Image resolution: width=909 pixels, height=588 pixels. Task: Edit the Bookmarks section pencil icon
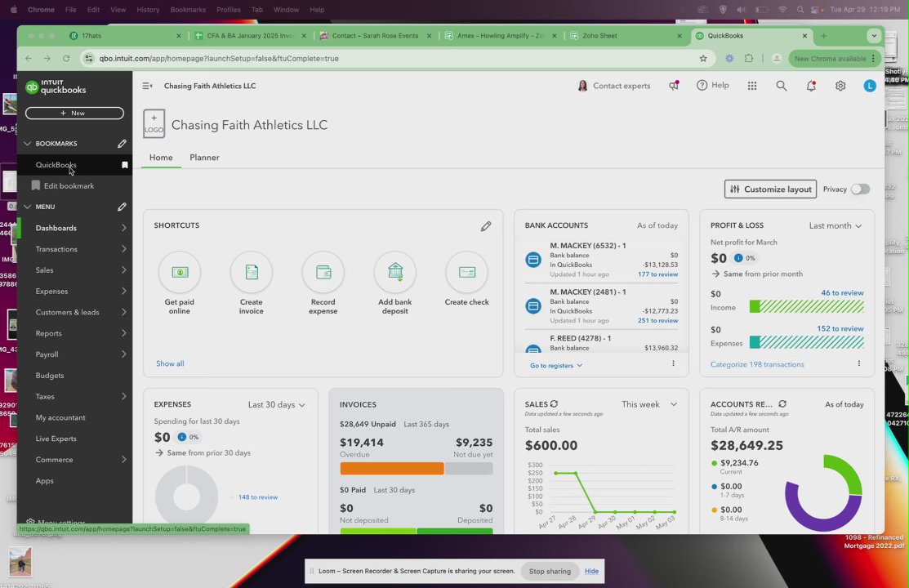pos(122,143)
